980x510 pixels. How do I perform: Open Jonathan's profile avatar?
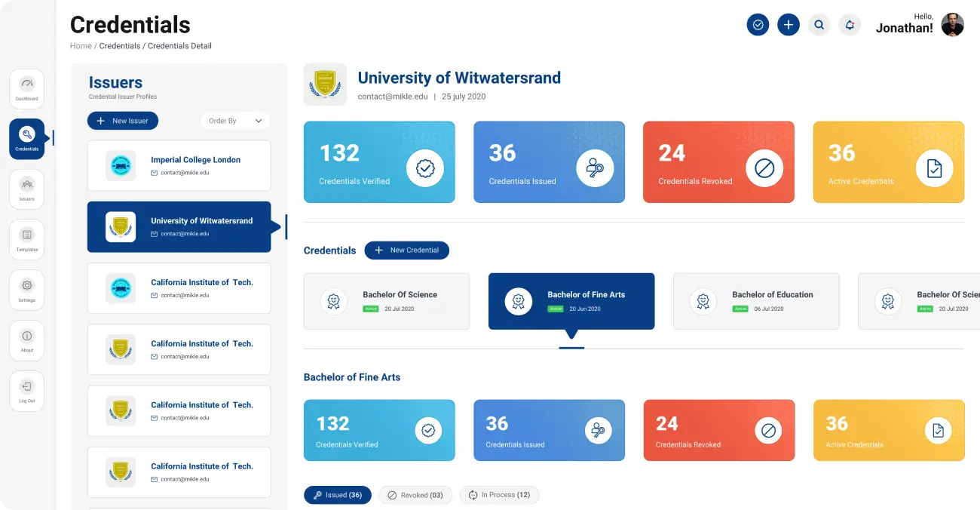point(952,25)
